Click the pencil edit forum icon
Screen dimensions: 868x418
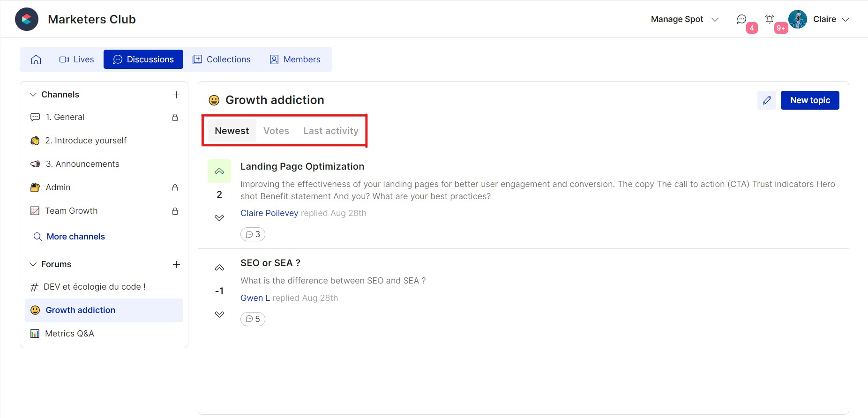pos(767,100)
